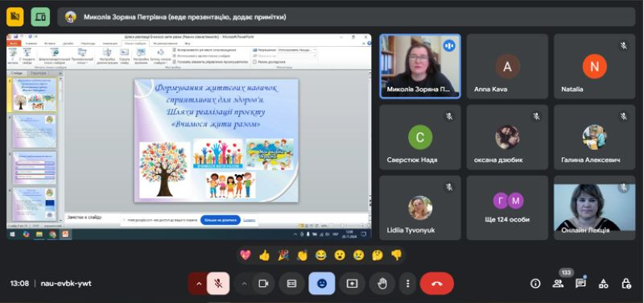The height and width of the screenshot is (303, 644).
Task: Send sad face emoji reaction
Action: [x=358, y=255]
